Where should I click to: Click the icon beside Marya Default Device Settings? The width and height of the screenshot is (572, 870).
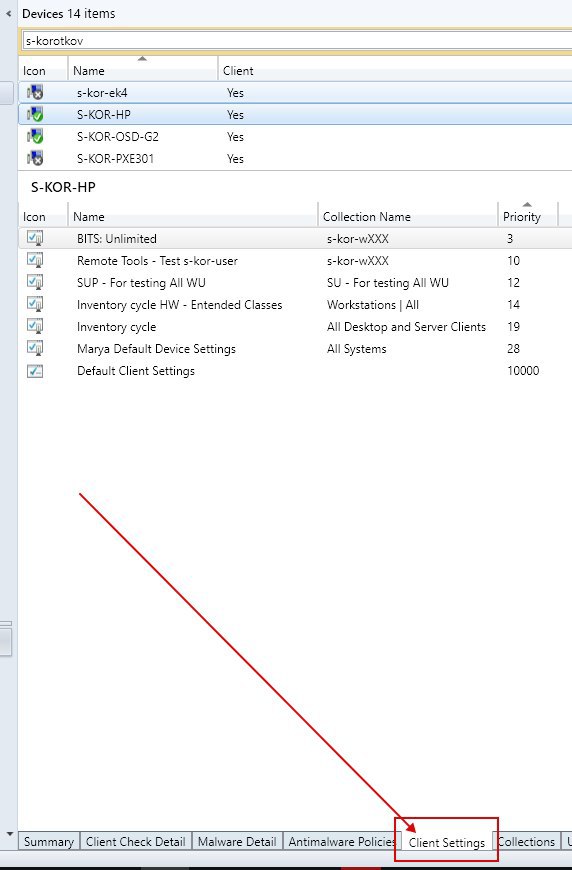point(35,348)
